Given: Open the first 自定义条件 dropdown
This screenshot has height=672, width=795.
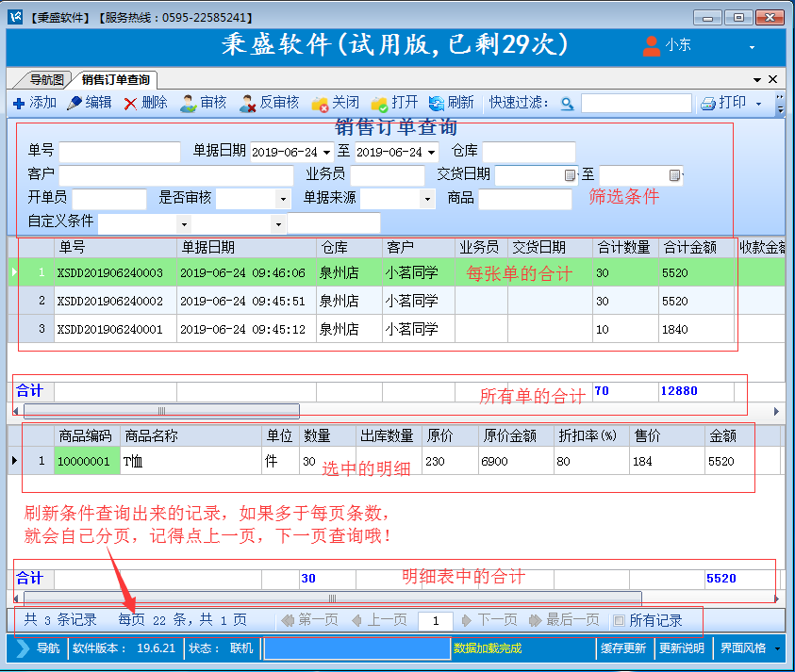Looking at the screenshot, I should [x=184, y=224].
